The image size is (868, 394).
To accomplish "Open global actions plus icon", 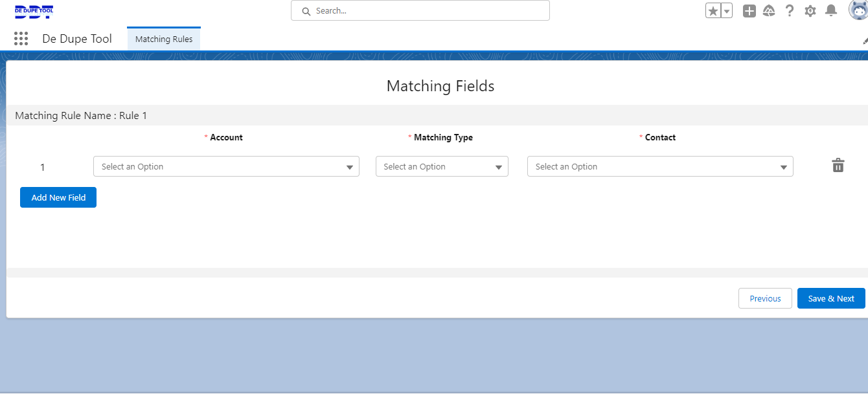I will pos(749,11).
